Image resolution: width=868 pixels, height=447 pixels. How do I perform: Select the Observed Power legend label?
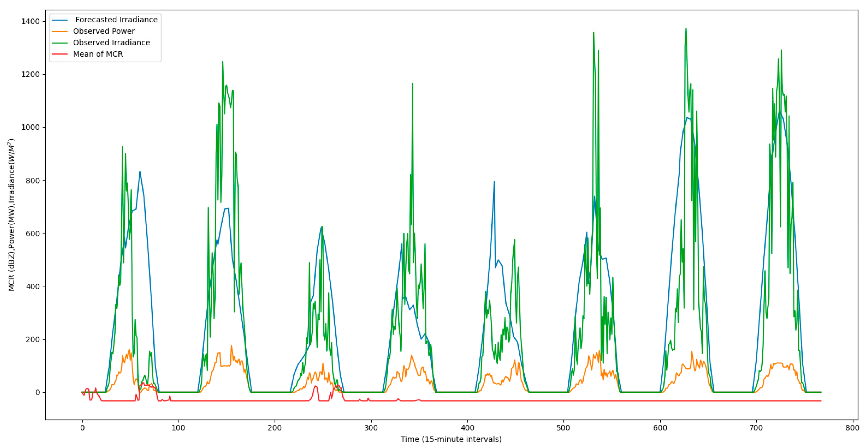click(x=104, y=31)
